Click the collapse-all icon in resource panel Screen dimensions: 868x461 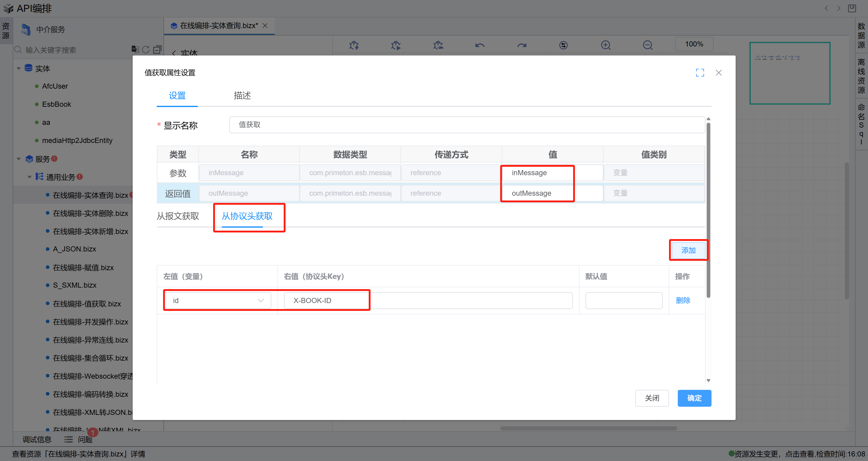tap(157, 49)
